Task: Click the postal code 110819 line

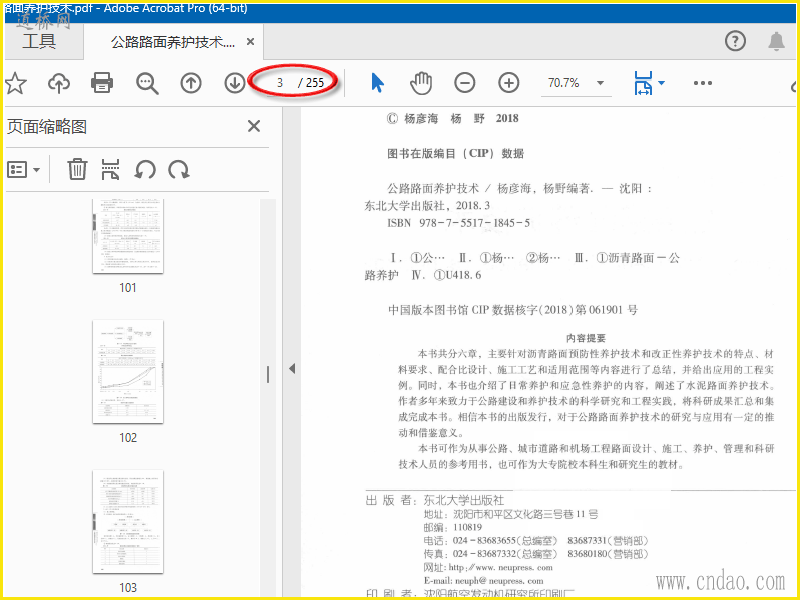Action: click(452, 527)
